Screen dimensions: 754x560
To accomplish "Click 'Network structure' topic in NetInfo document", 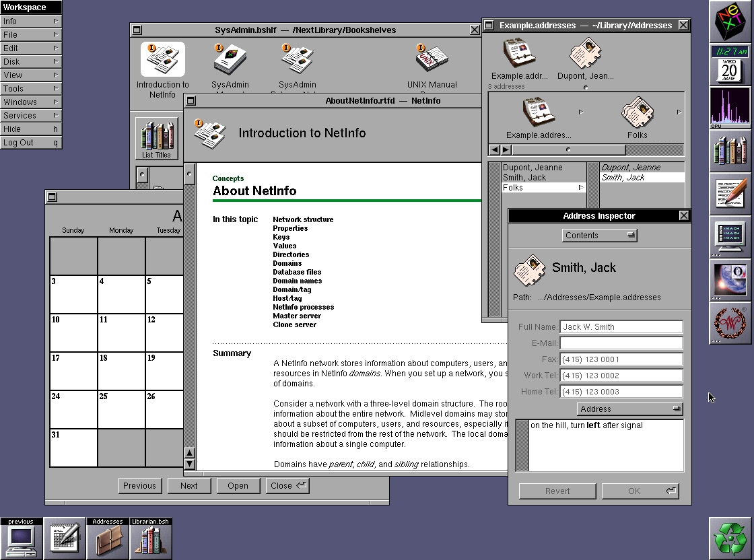I will (x=303, y=219).
